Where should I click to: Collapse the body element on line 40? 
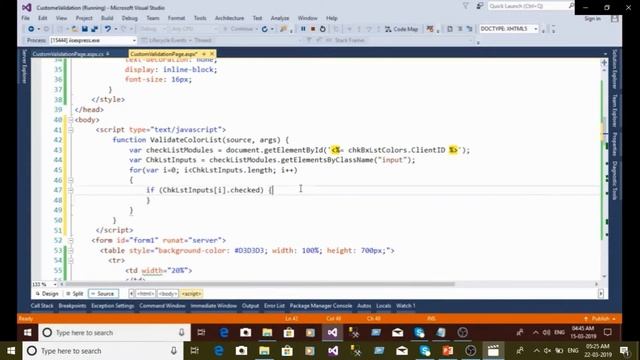coord(70,120)
